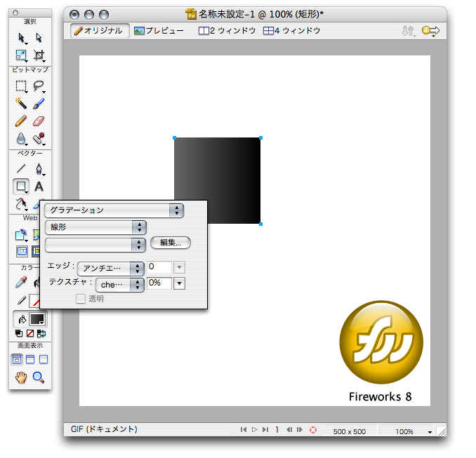Screen dimensions: 476x458
Task: Activate the Zoom magnifier tool
Action: 39,377
